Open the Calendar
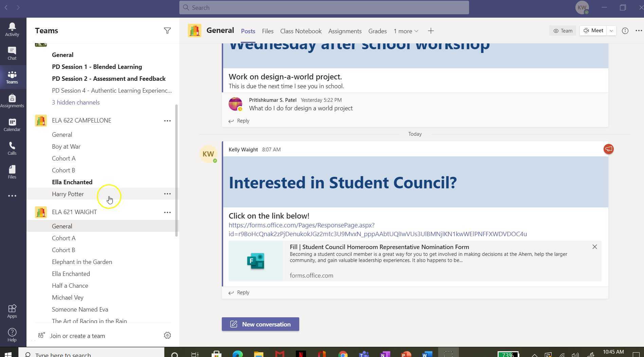Screen dimensions: 644x357 pos(12,124)
